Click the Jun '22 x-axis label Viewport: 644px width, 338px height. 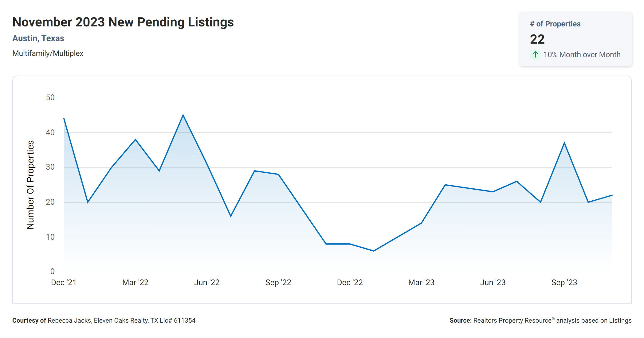[x=207, y=282]
